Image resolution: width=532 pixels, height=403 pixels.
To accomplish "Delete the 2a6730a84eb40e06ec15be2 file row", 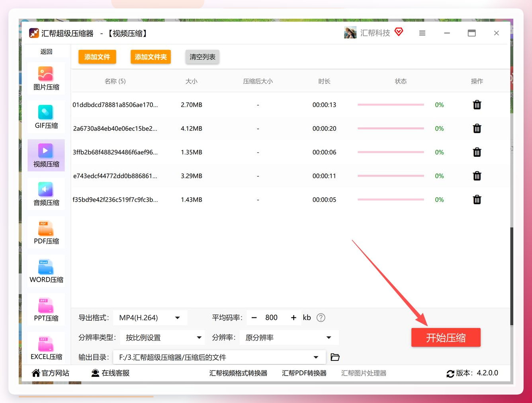I will coord(477,128).
